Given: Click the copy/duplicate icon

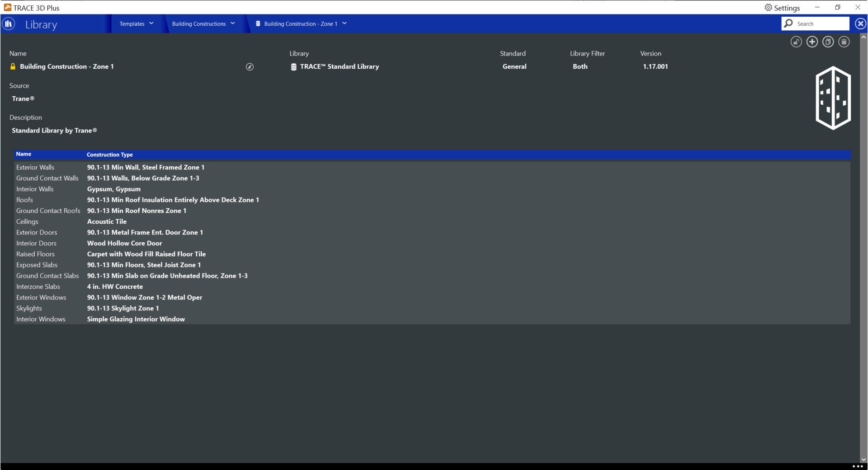Looking at the screenshot, I should coord(828,42).
